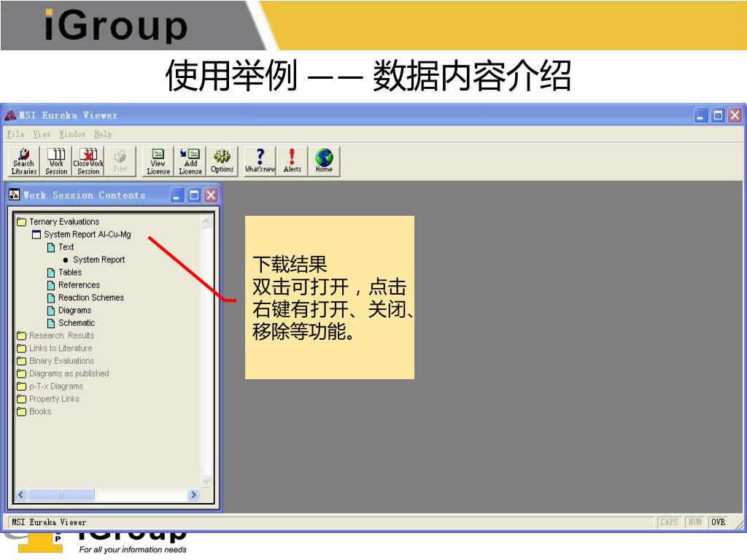The height and width of the screenshot is (560, 747).
Task: Click the Work Session toolbar icon
Action: click(x=56, y=161)
